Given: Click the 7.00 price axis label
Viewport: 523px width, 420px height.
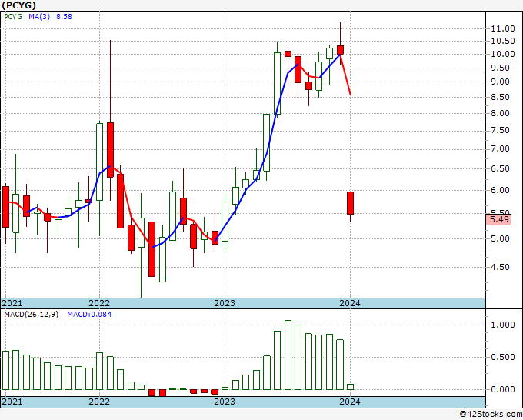Looking at the screenshot, I should click(501, 148).
